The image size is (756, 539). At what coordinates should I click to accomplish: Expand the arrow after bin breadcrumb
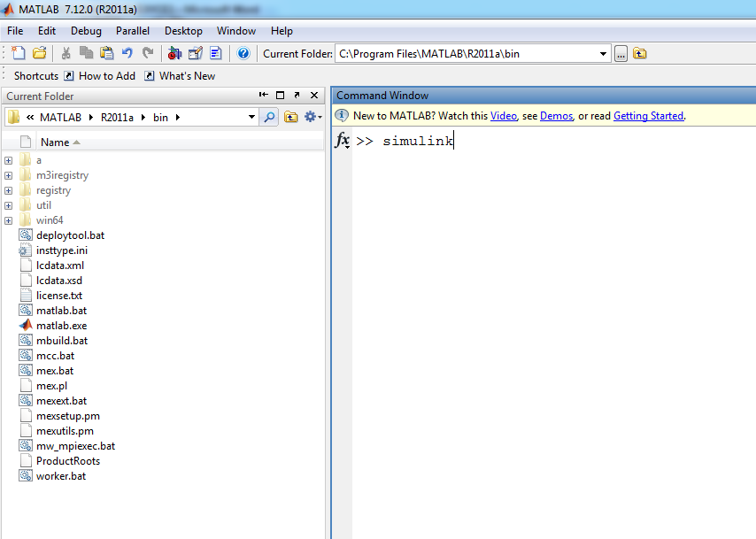point(178,117)
